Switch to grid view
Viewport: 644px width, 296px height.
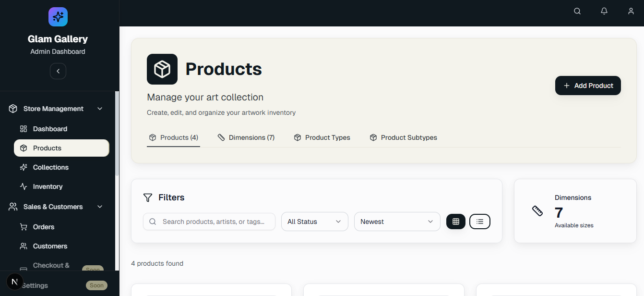[x=456, y=222]
